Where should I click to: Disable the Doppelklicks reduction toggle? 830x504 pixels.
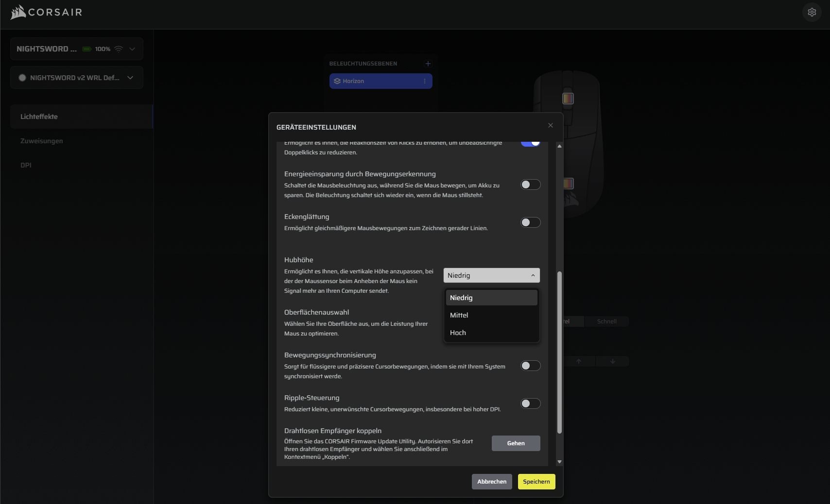(x=530, y=143)
